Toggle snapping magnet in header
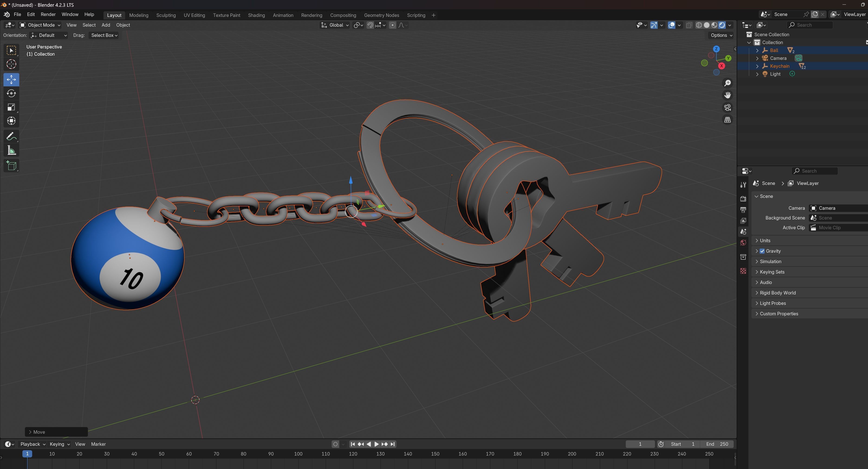This screenshot has height=469, width=868. pos(370,25)
